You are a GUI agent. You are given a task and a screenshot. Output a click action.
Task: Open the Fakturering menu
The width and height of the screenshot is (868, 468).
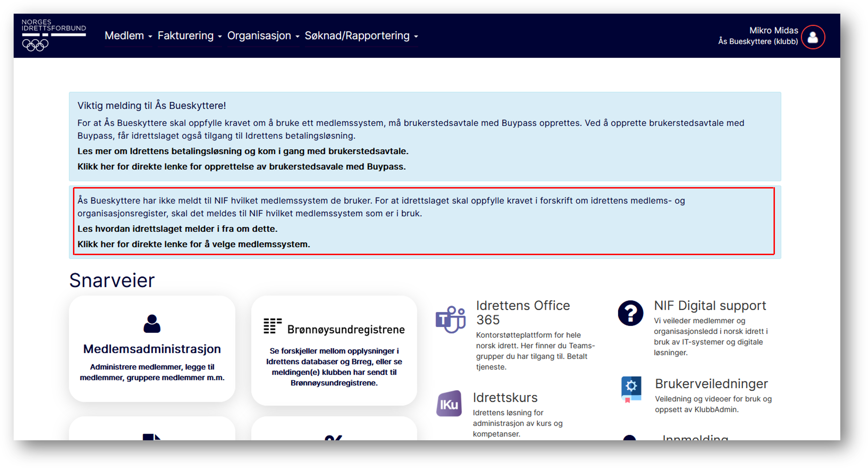pyautogui.click(x=185, y=35)
